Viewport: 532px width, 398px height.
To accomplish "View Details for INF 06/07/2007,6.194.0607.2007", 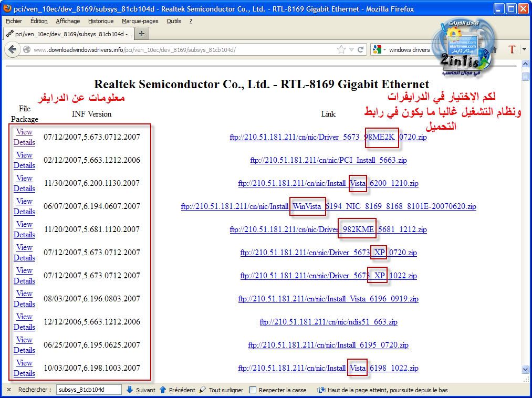I will [x=25, y=206].
